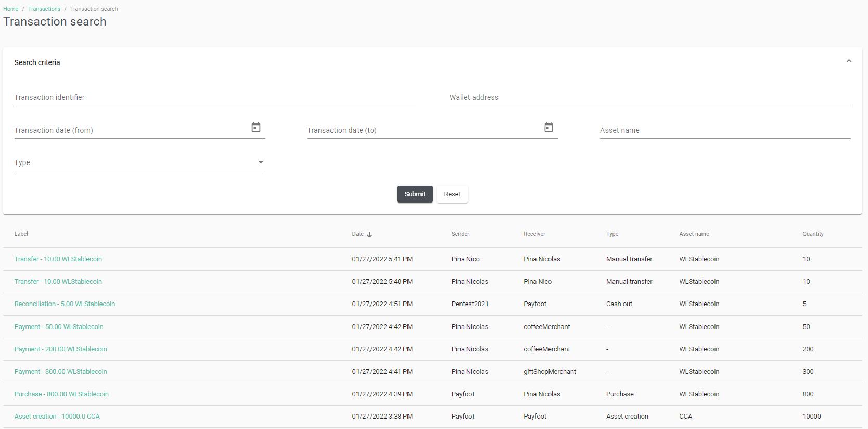Click date 01/27/2022 3:38 PM
The height and width of the screenshot is (429, 868).
click(382, 417)
